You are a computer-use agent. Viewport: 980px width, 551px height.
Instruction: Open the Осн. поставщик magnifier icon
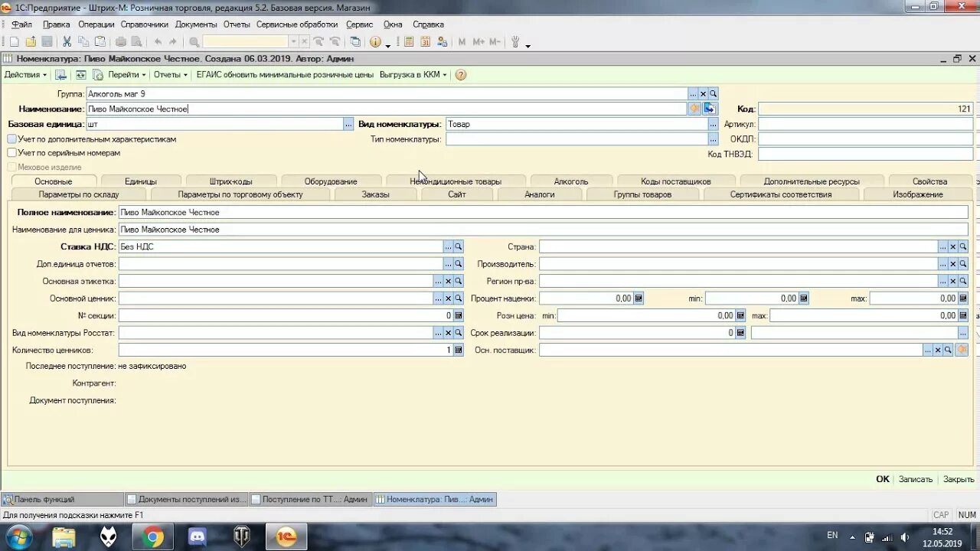pos(948,350)
